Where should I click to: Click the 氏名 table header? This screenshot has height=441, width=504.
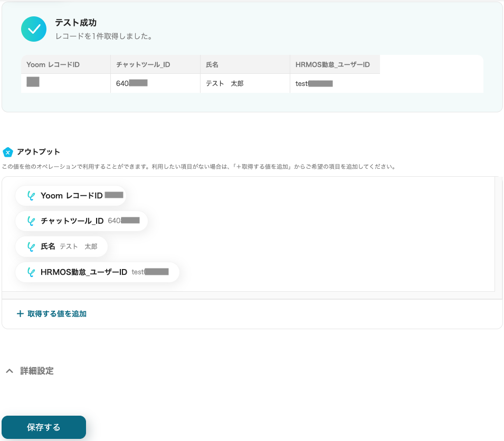(x=245, y=64)
